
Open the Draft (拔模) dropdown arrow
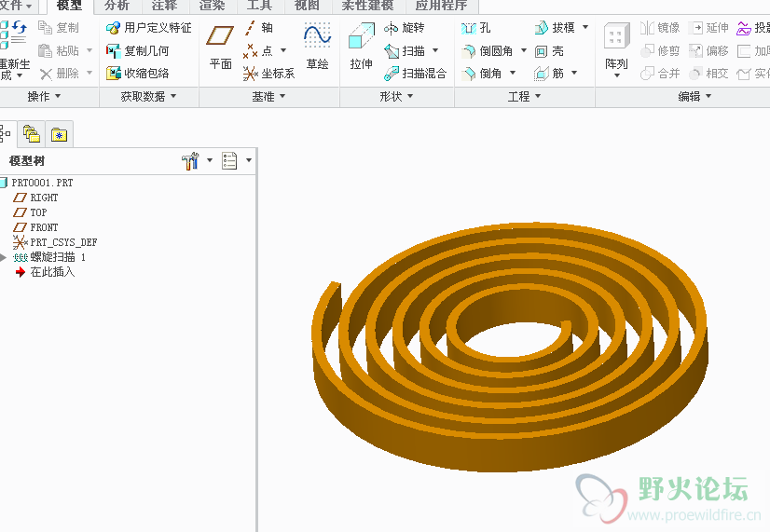[x=585, y=27]
